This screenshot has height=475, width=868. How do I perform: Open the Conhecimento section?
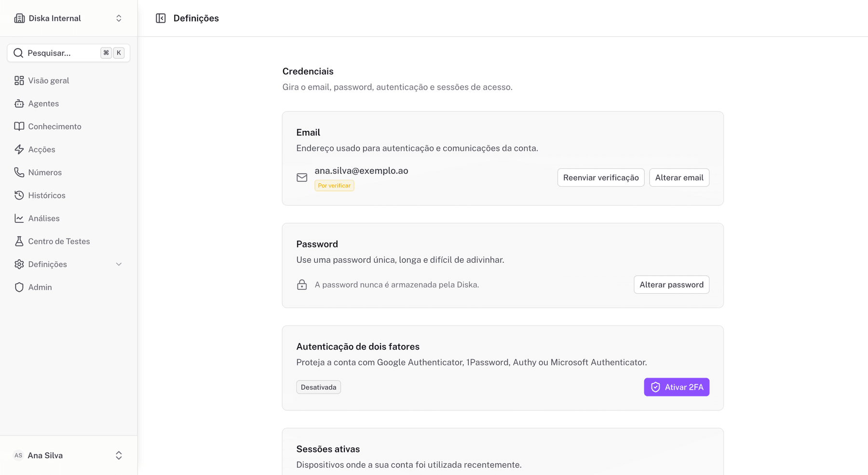pos(54,126)
